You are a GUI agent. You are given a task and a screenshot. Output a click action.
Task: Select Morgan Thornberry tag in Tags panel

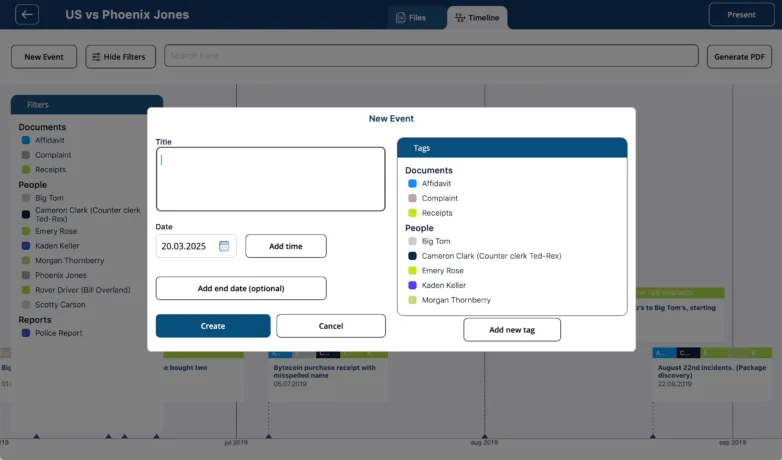pyautogui.click(x=457, y=300)
